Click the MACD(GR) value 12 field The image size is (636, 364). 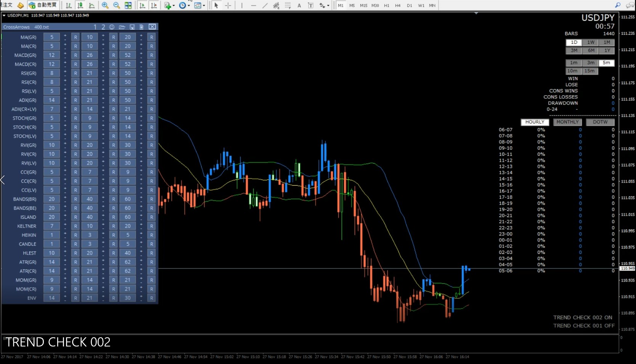point(51,55)
